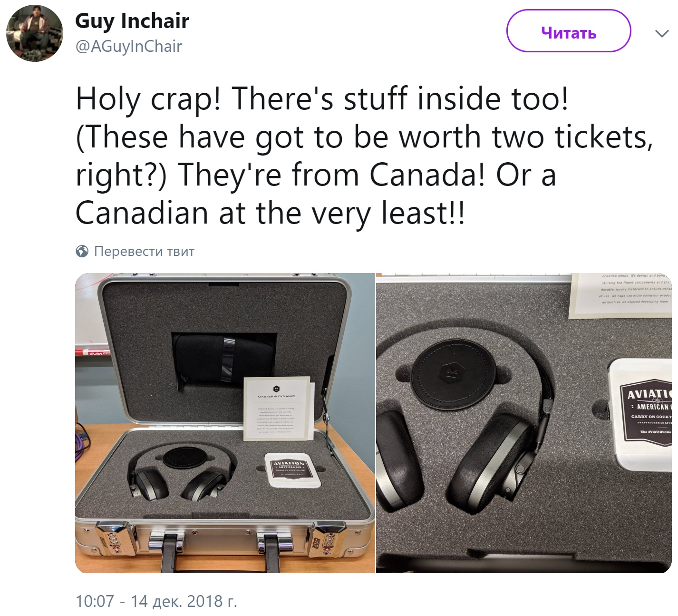Expand the tweet options chevron
678x616 pixels.
click(x=661, y=34)
